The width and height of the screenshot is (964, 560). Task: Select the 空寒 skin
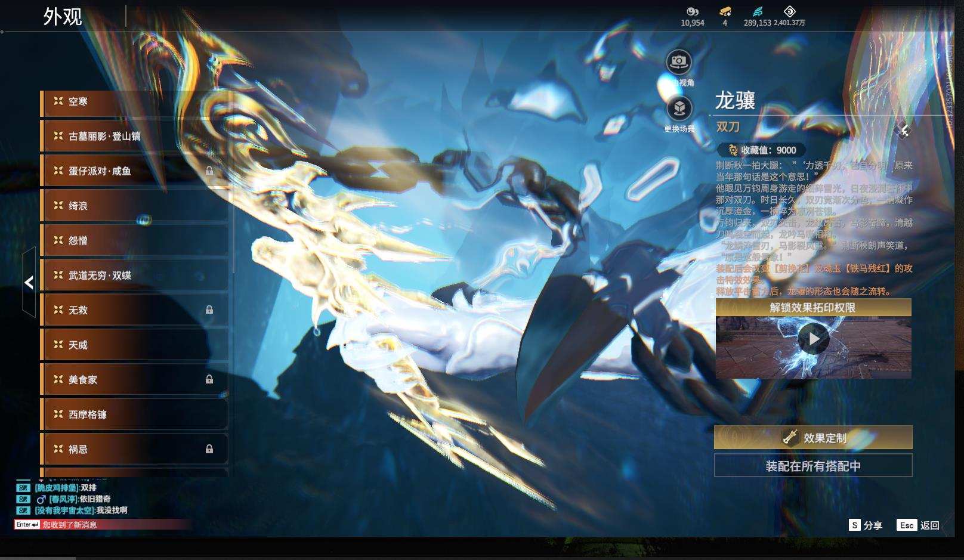point(134,102)
